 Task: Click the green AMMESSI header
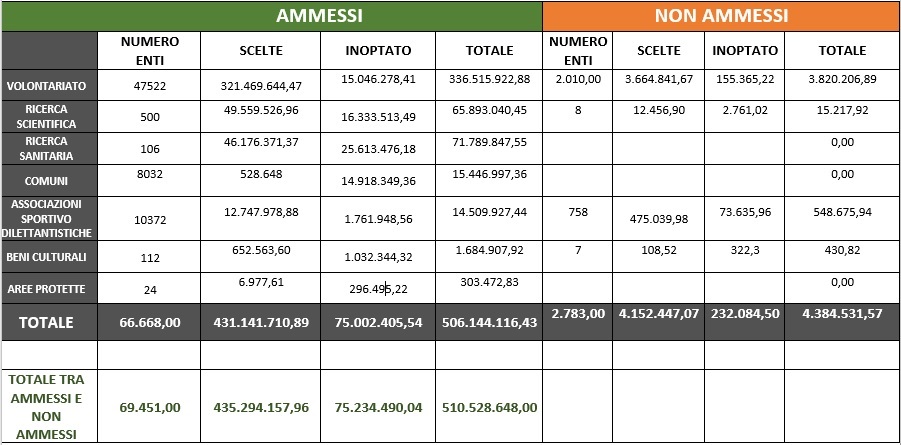(x=319, y=16)
